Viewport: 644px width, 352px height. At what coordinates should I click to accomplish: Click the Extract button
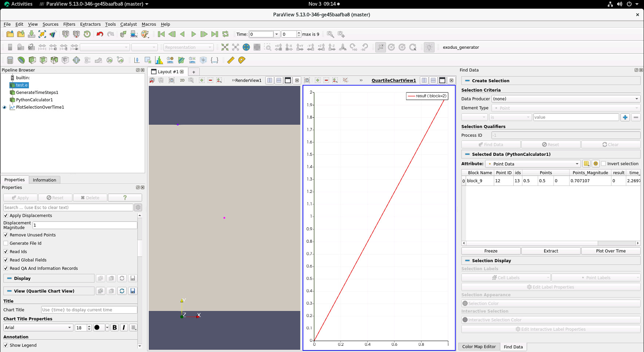550,251
